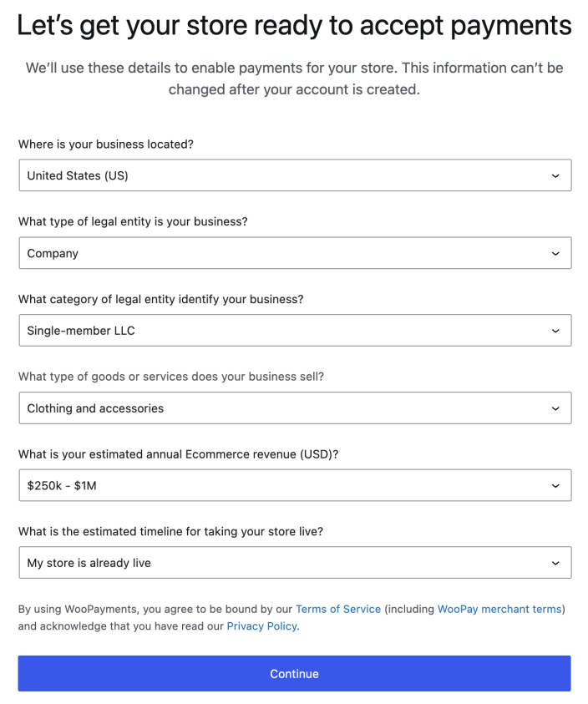Click the 'What type of legal entity' label

tap(133, 222)
